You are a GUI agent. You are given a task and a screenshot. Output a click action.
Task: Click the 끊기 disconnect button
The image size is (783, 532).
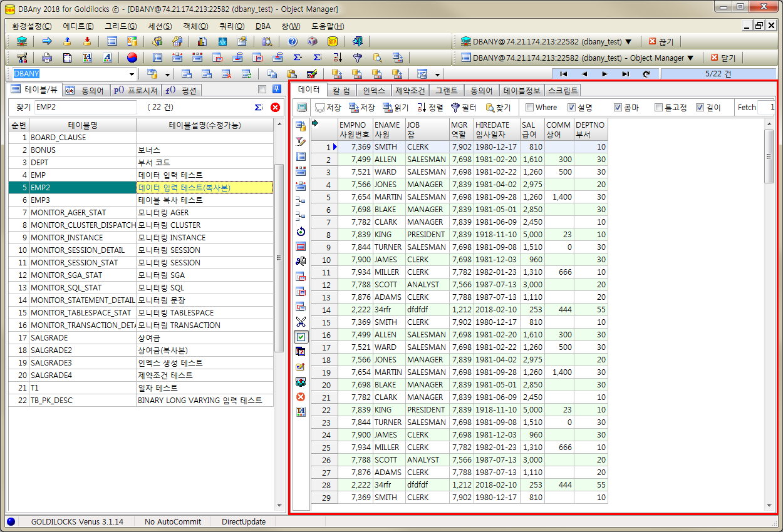[661, 42]
